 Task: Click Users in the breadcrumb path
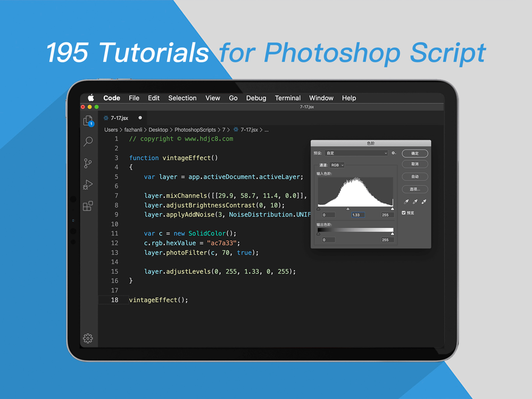click(111, 130)
